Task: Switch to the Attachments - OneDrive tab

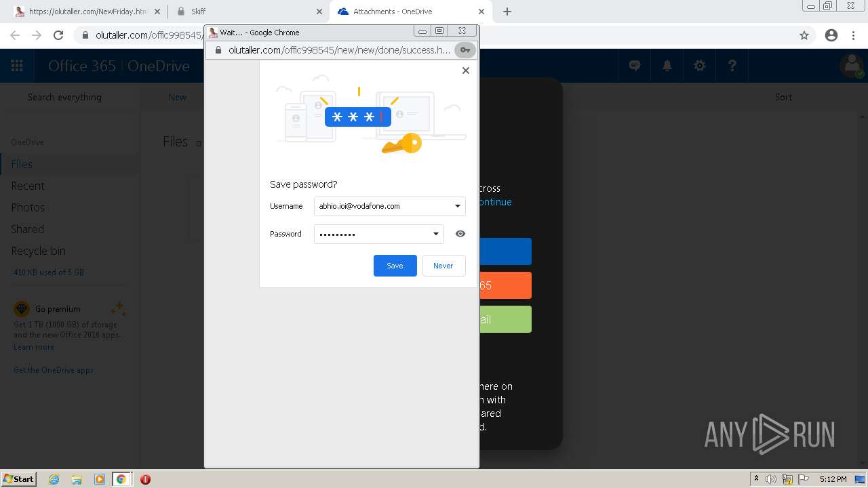Action: pyautogui.click(x=411, y=12)
